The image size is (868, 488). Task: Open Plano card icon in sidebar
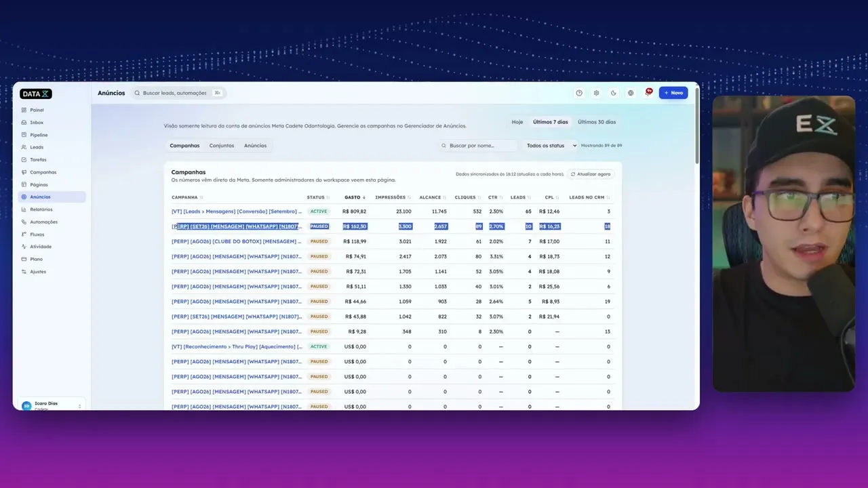click(x=24, y=259)
